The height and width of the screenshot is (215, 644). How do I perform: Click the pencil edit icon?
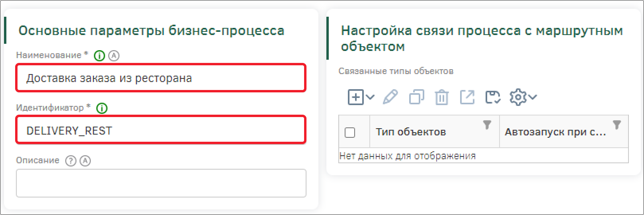tap(390, 97)
